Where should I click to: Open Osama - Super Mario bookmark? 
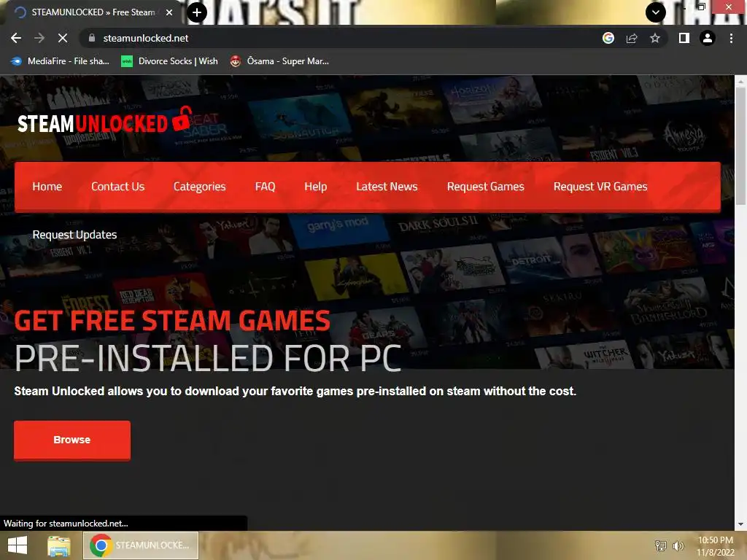tap(279, 61)
